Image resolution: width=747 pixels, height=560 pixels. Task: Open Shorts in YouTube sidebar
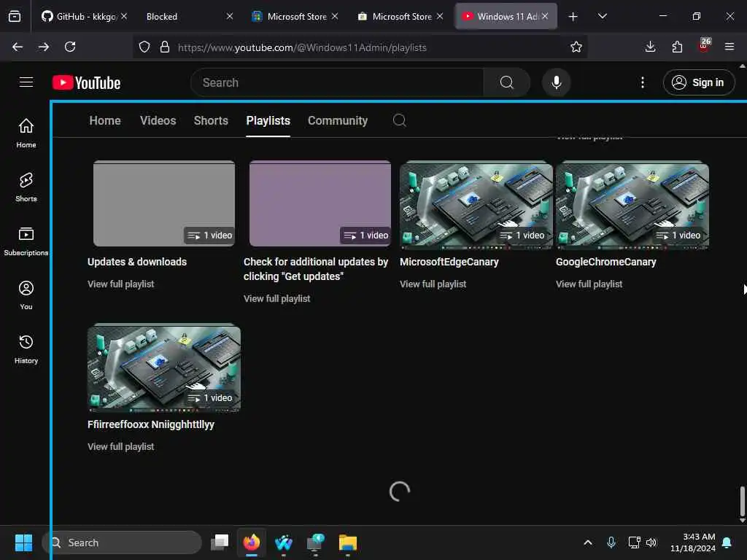tap(26, 187)
